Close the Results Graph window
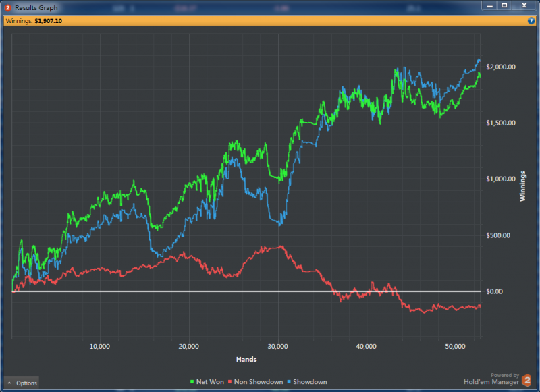The height and width of the screenshot is (392, 540). click(524, 5)
